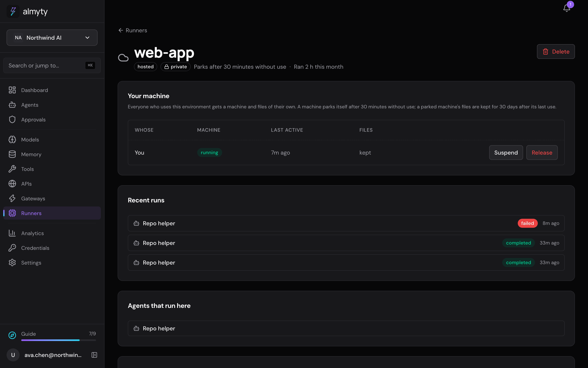Image resolution: width=588 pixels, height=368 pixels.
Task: Release your machine
Action: click(542, 153)
